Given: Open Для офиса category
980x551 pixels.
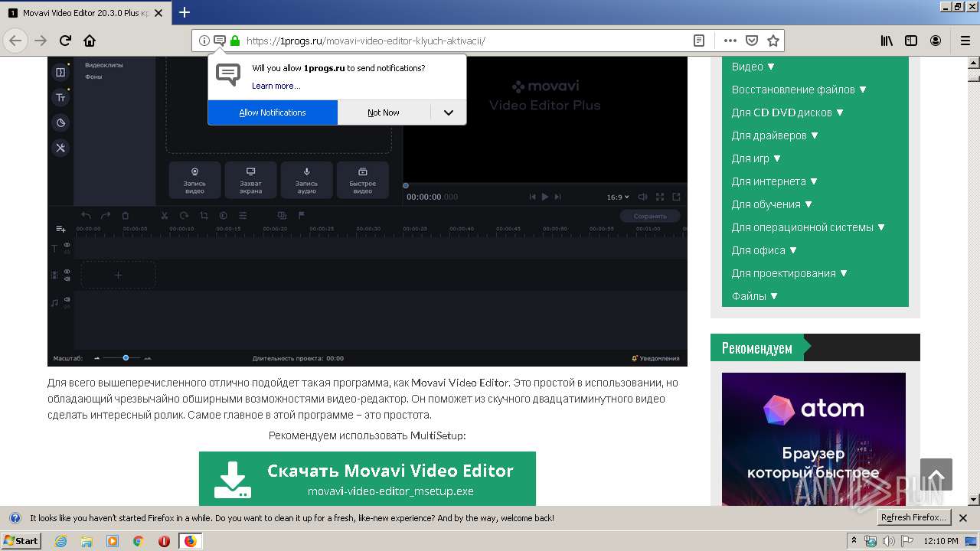Looking at the screenshot, I should (764, 250).
